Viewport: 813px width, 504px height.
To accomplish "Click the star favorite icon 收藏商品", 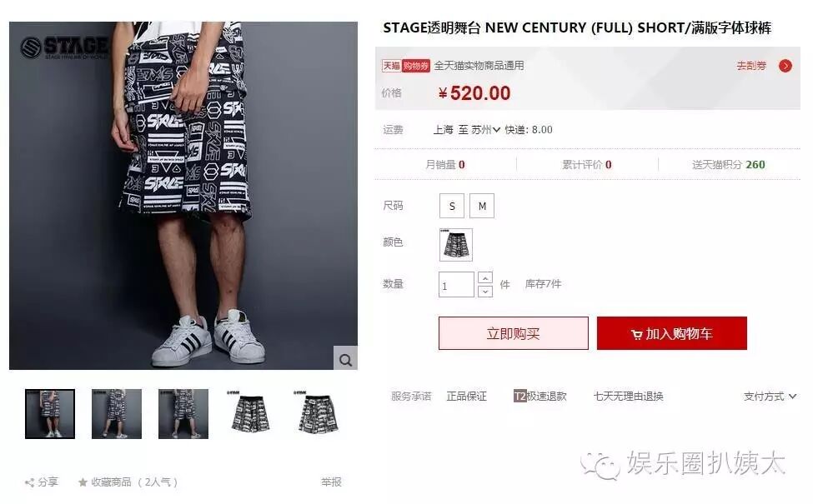I will (83, 482).
